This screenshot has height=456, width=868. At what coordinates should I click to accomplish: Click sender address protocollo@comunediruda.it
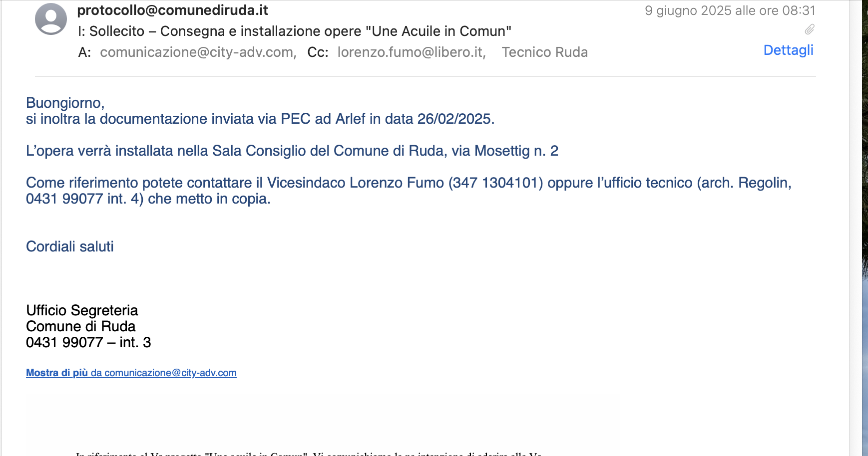[x=172, y=10]
